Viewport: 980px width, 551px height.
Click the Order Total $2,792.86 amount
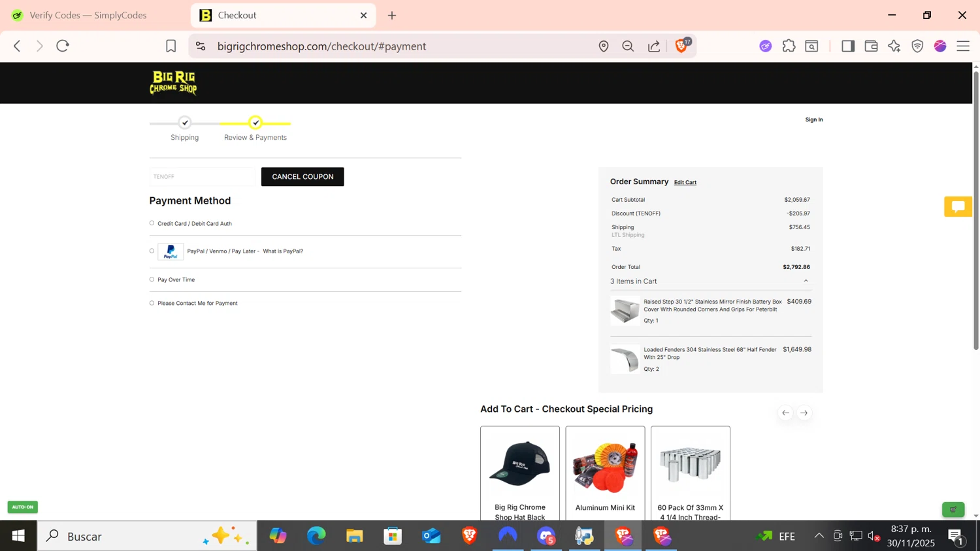(796, 267)
